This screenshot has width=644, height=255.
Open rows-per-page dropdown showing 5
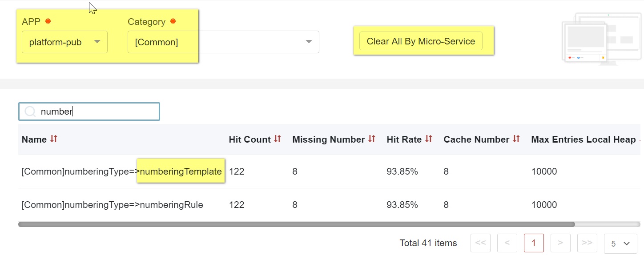[620, 243]
